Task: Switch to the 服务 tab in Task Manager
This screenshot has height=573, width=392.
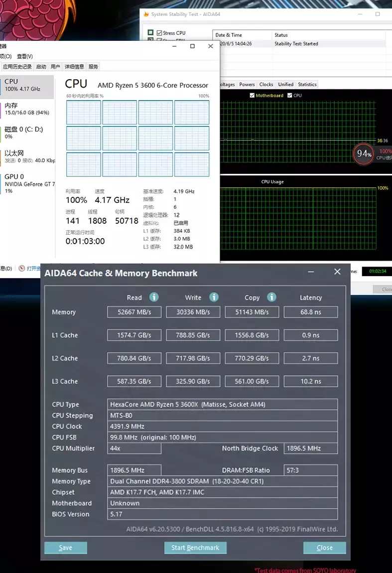Action: [93, 66]
